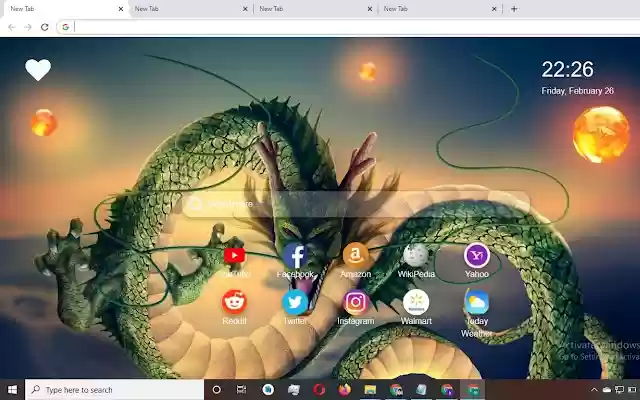Open the YouTube shortcut icon
The width and height of the screenshot is (640, 400).
(234, 256)
